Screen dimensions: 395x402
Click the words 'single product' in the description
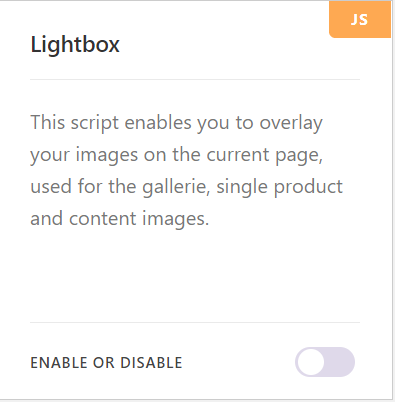(x=280, y=187)
